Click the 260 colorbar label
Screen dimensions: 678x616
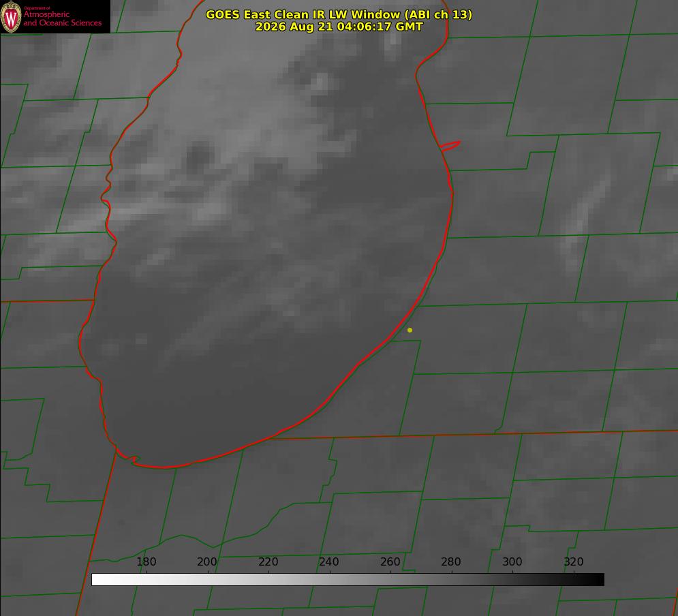coord(390,561)
